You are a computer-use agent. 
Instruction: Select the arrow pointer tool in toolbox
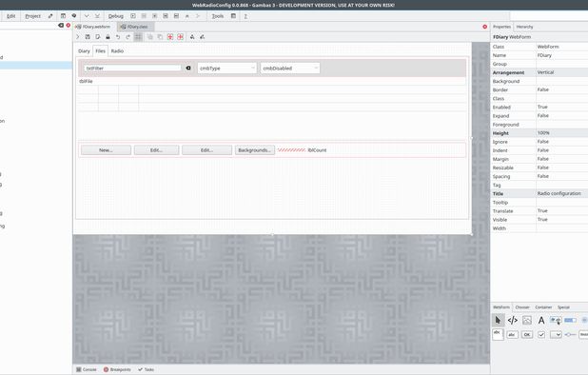point(498,320)
